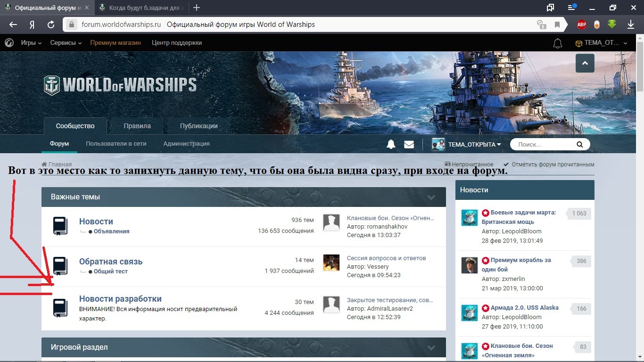Viewport: 644px width, 362px height.
Task: Click the search magnifier icon
Action: (580, 145)
